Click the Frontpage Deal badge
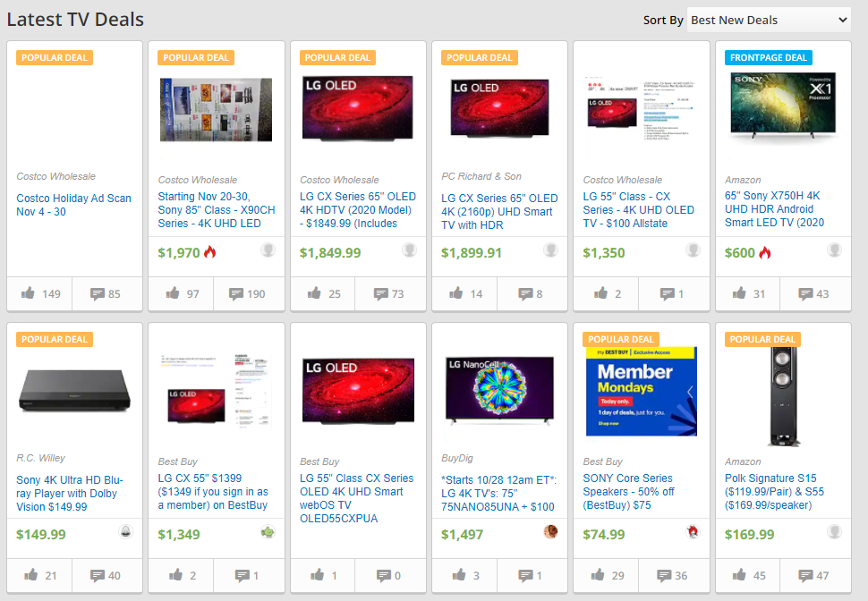Image resolution: width=868 pixels, height=601 pixels. [x=769, y=57]
